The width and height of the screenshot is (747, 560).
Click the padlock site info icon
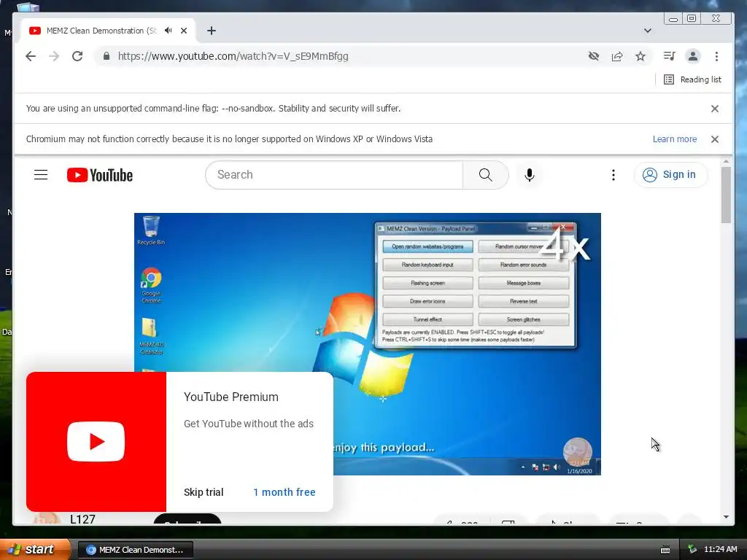tap(107, 56)
